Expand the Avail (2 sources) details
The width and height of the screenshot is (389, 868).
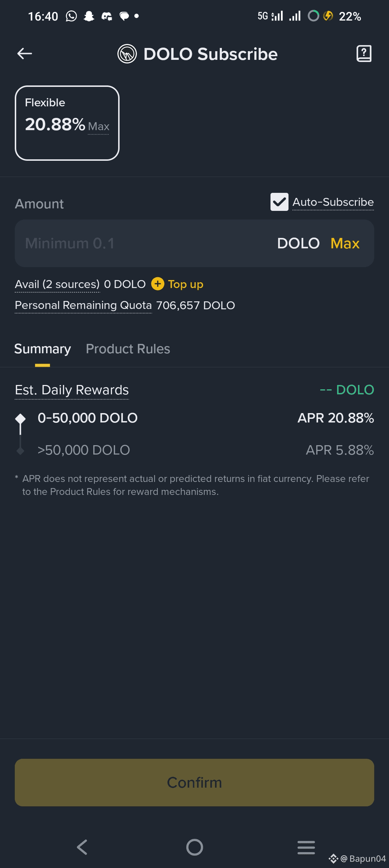(57, 284)
